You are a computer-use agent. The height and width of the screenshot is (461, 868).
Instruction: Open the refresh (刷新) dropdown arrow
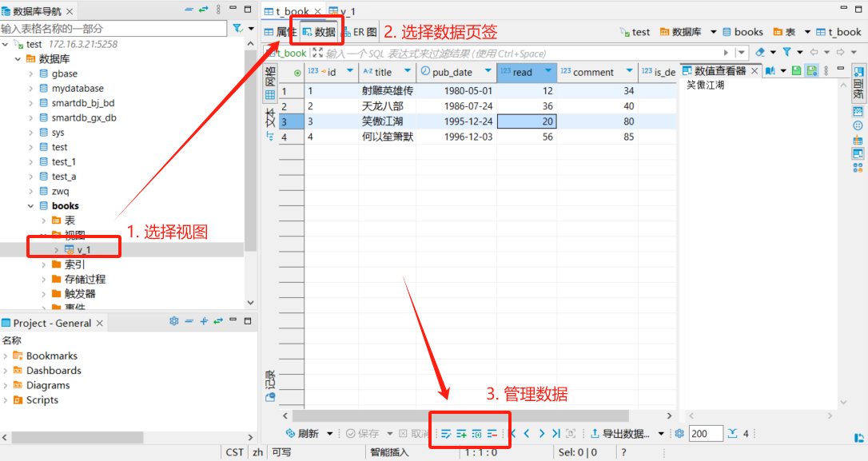point(329,434)
